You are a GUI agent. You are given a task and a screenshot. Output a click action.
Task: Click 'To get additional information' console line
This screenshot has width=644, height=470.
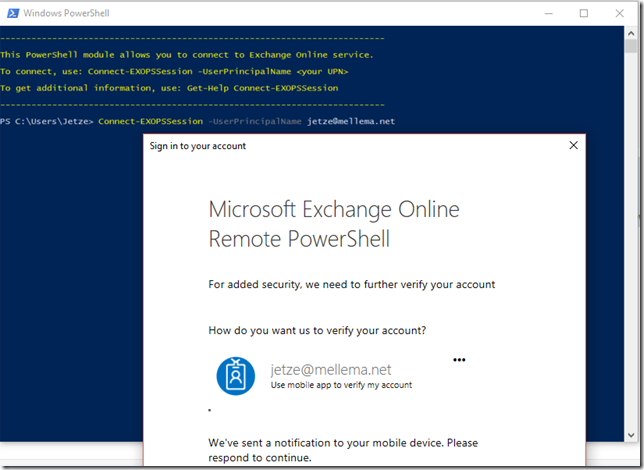pyautogui.click(x=169, y=88)
